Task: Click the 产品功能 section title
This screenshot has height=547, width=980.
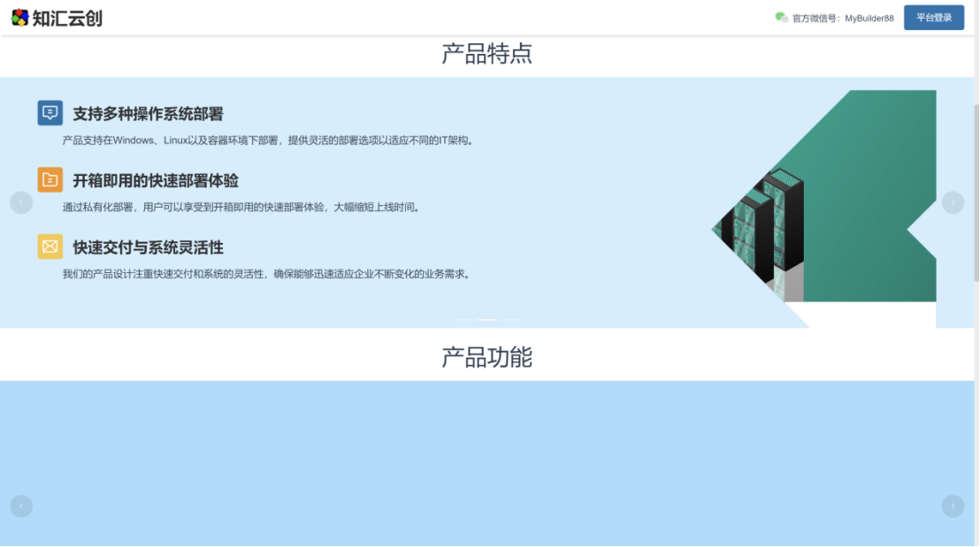Action: click(486, 357)
